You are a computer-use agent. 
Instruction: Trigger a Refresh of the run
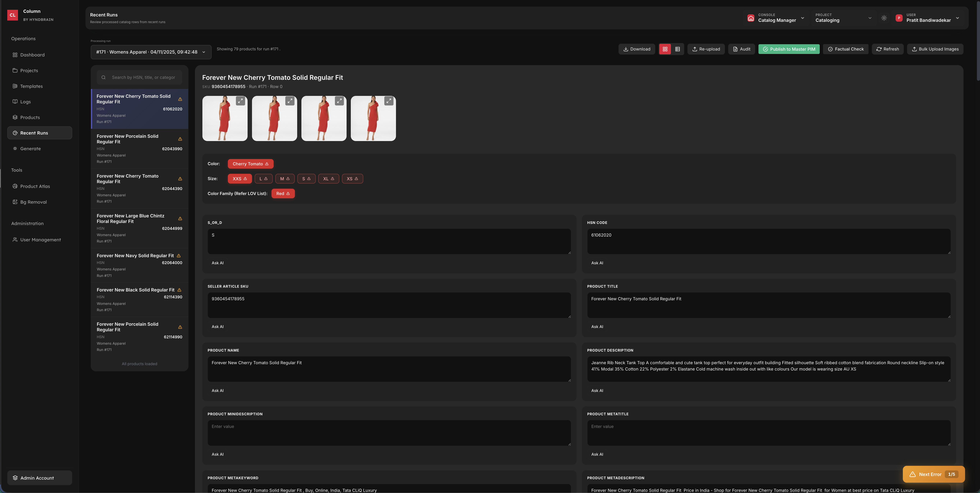click(x=888, y=49)
